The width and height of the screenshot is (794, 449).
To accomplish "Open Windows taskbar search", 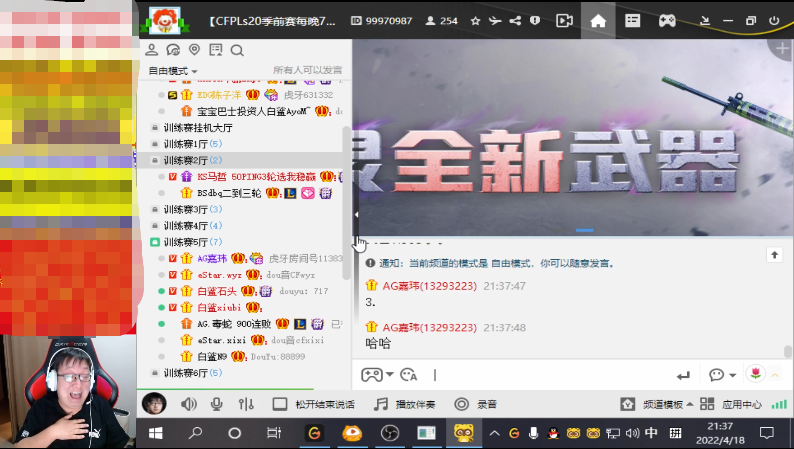I will click(x=195, y=433).
